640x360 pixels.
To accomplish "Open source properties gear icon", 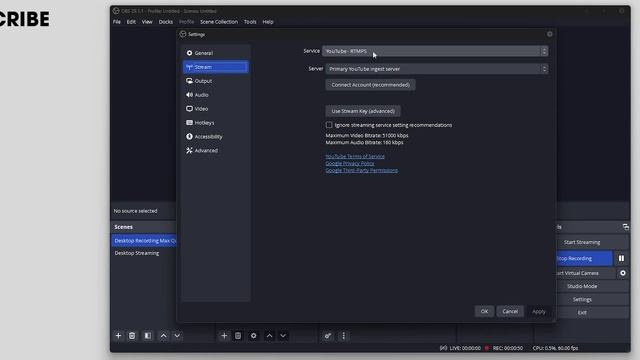I will tap(253, 336).
